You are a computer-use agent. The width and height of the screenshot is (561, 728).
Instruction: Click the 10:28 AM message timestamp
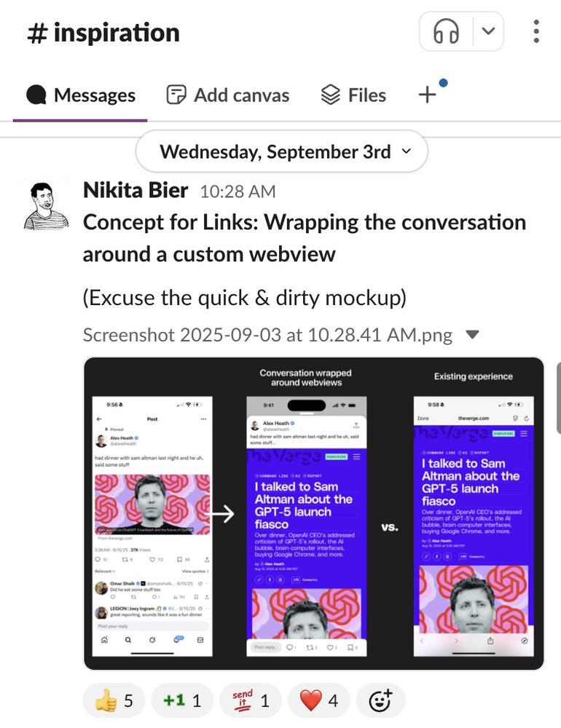pyautogui.click(x=238, y=191)
